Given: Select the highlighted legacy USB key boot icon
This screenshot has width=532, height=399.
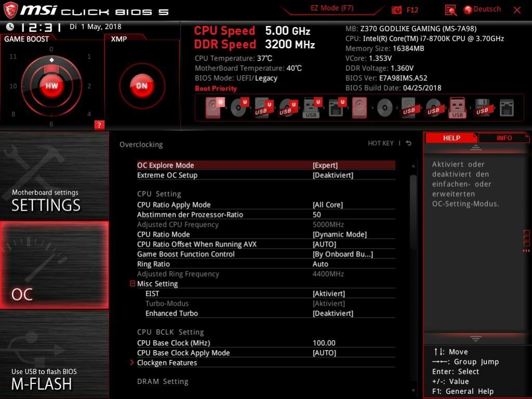Looking at the screenshot, I should (457, 108).
